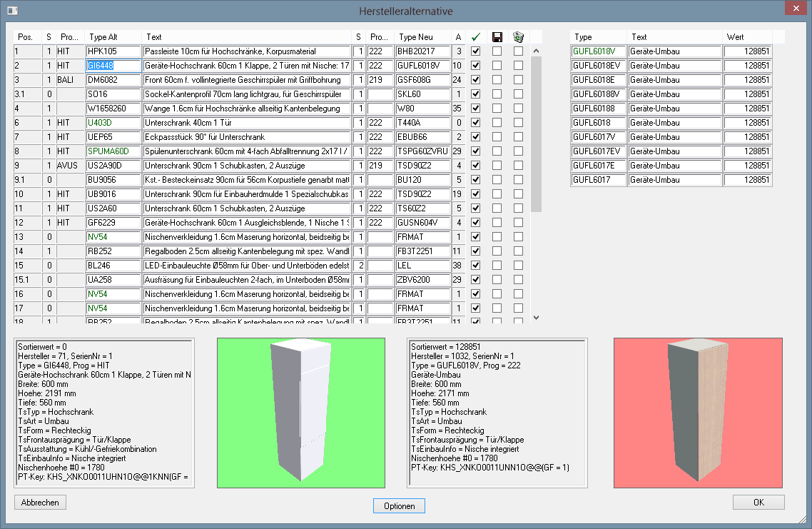Select alternative GUFL6017 in the right list
The width and height of the screenshot is (812, 529).
point(598,180)
